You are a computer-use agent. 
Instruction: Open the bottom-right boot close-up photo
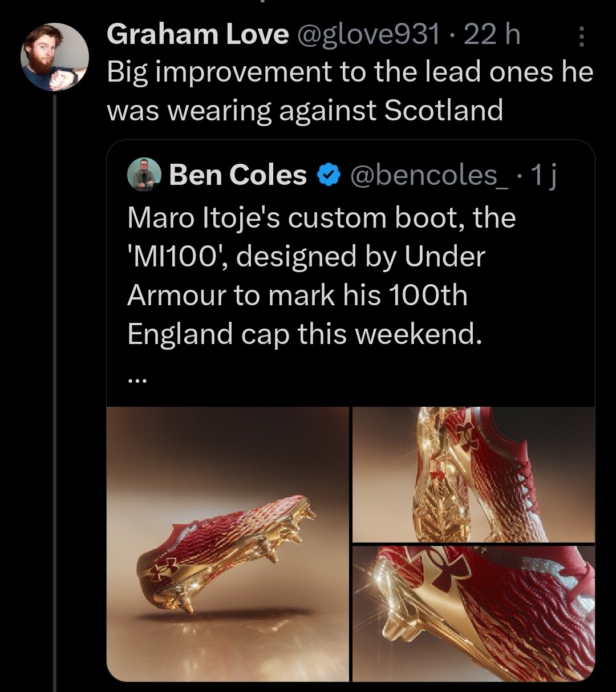[x=473, y=613]
